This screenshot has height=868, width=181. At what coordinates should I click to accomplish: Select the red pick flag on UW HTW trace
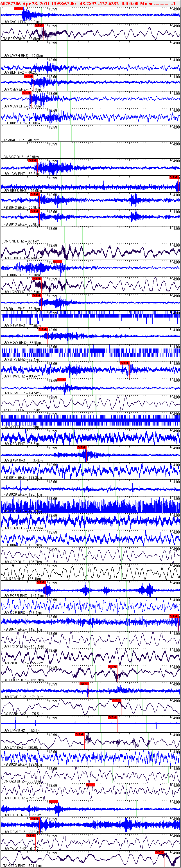125,363
